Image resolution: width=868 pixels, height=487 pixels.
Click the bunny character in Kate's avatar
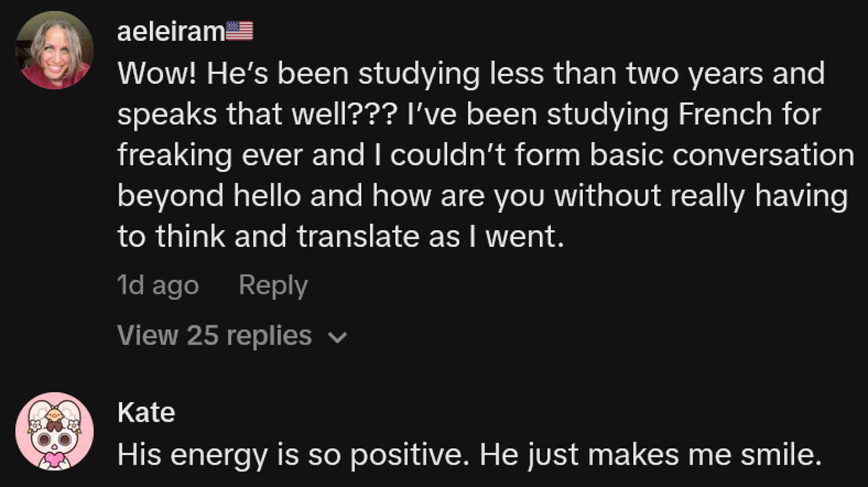[55, 441]
